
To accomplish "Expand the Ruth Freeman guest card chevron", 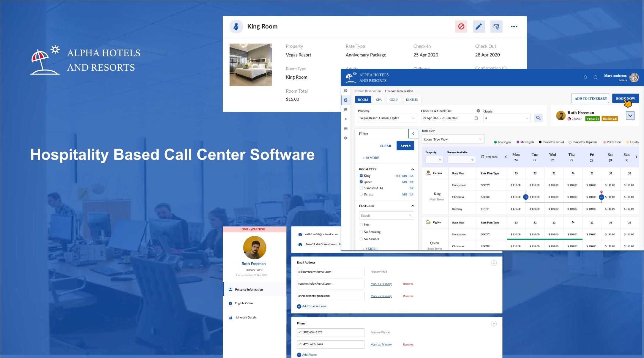I will coord(630,116).
